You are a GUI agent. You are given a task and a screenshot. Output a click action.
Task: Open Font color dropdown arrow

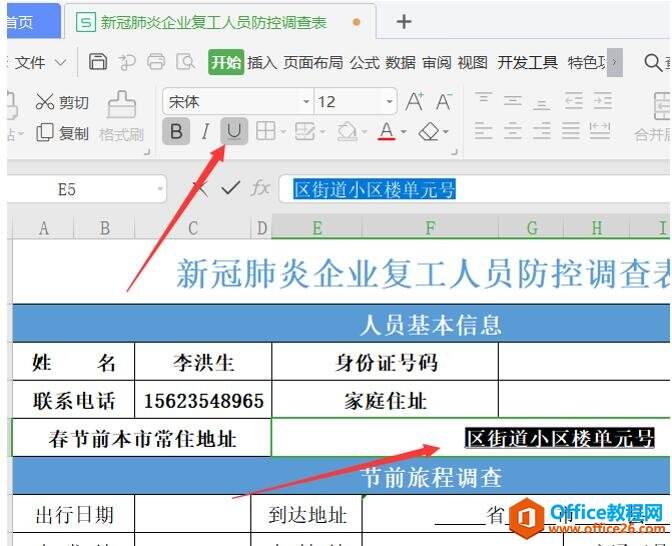(403, 132)
